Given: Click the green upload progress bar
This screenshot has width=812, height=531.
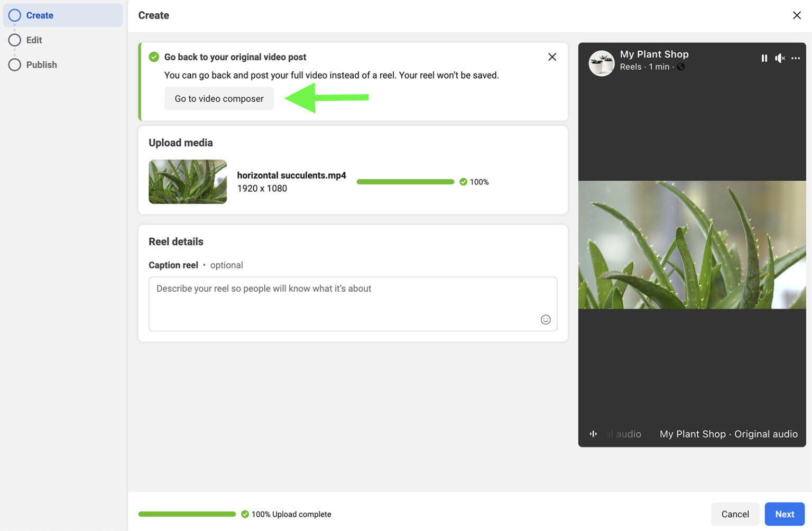Looking at the screenshot, I should (405, 182).
